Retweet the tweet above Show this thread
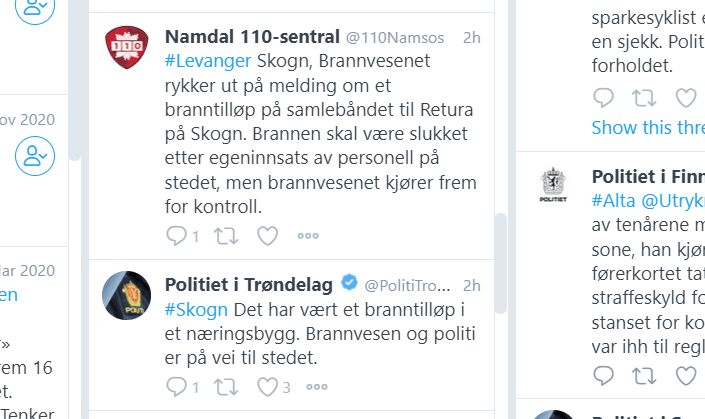Image resolution: width=705 pixels, height=419 pixels. (645, 98)
